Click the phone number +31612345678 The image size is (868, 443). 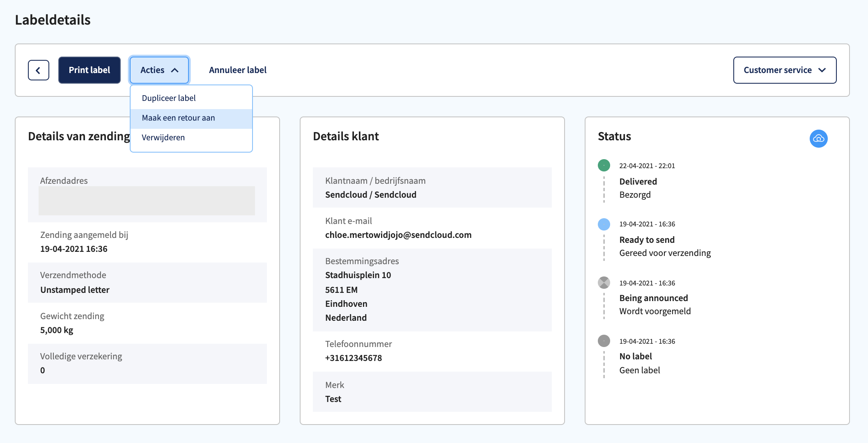pyautogui.click(x=354, y=358)
